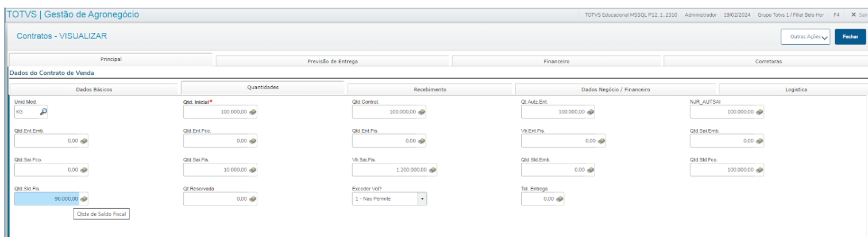The height and width of the screenshot is (237, 868).
Task: Open calculator icon beside Qtd.Sai.Emb.
Action: (x=759, y=141)
